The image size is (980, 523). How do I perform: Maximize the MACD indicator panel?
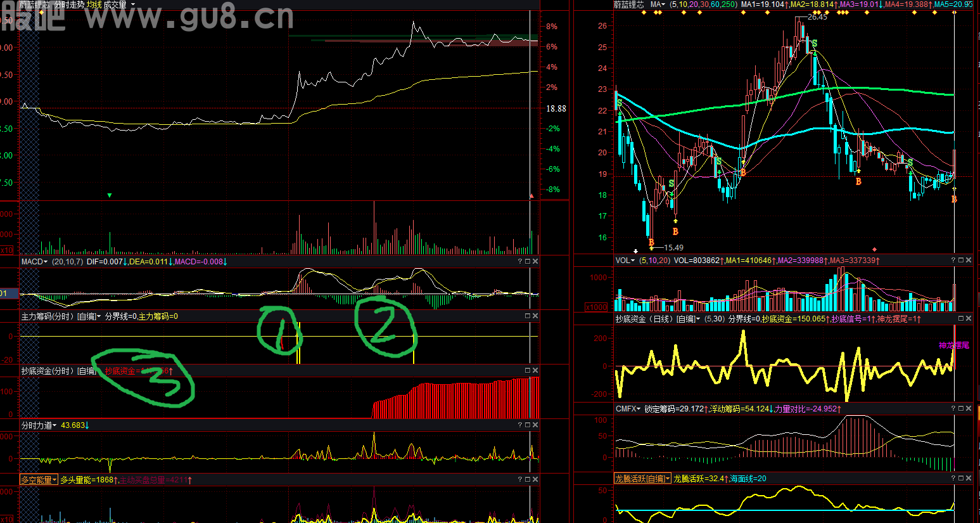(528, 261)
